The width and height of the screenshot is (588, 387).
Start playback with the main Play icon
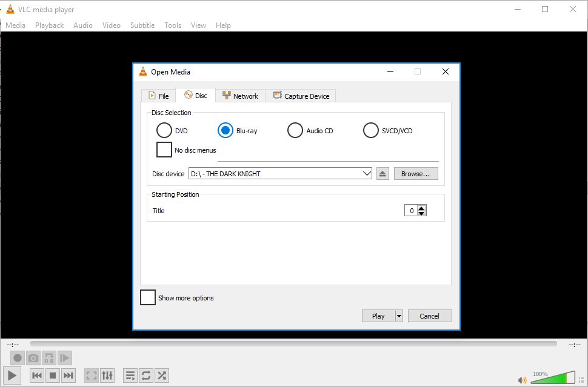[12, 375]
